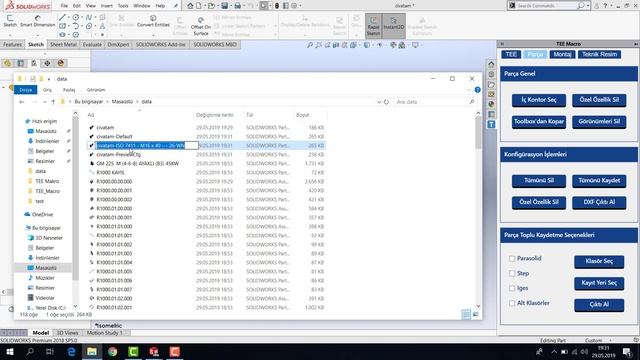Viewport: 640px width, 360px height.
Task: Click the Save icon in SOLIDWORKS toolbar
Action: [x=224, y=6]
